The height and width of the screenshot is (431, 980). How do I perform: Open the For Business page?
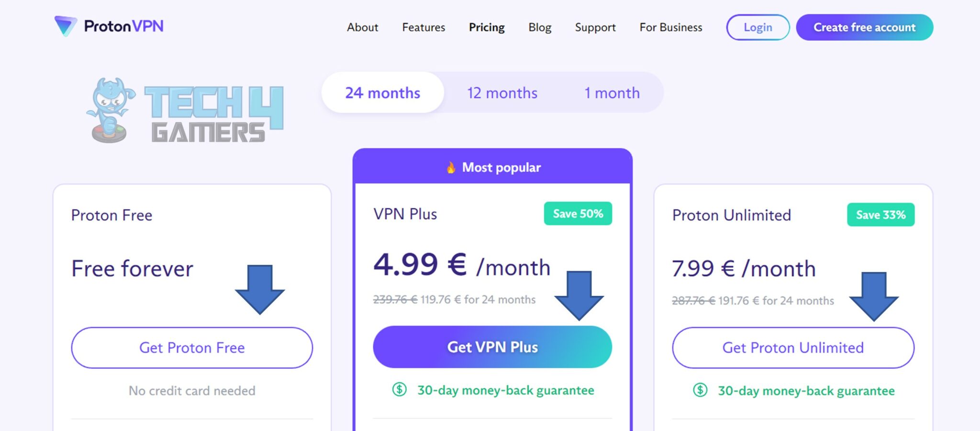(x=670, y=27)
